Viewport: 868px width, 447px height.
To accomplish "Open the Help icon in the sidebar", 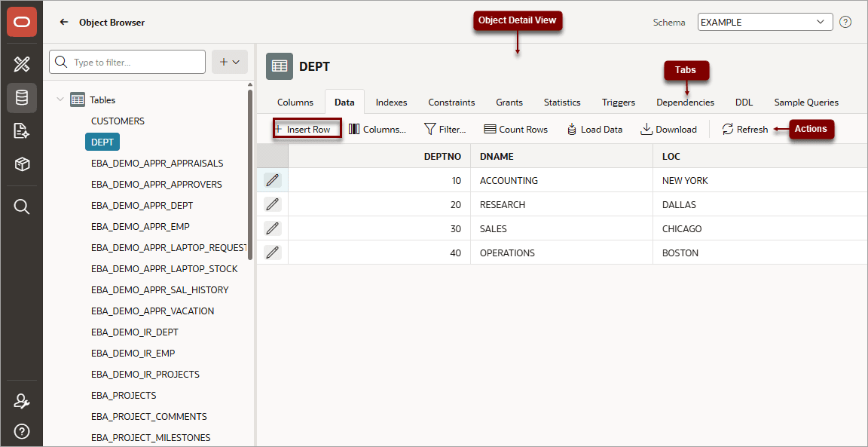I will coord(22,431).
